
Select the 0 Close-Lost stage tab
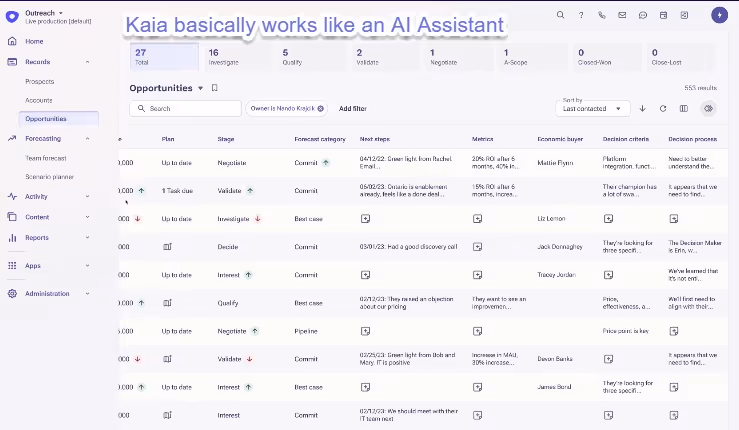[x=682, y=57]
